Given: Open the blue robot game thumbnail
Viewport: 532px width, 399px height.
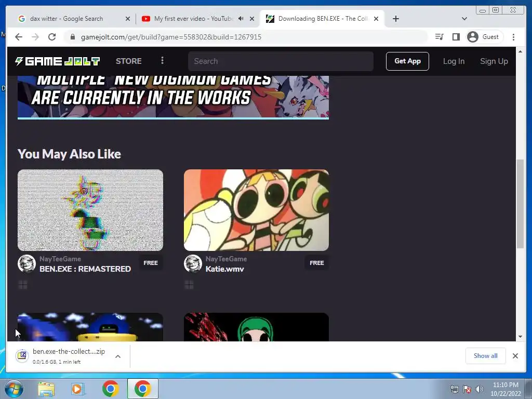Looking at the screenshot, I should (x=90, y=327).
